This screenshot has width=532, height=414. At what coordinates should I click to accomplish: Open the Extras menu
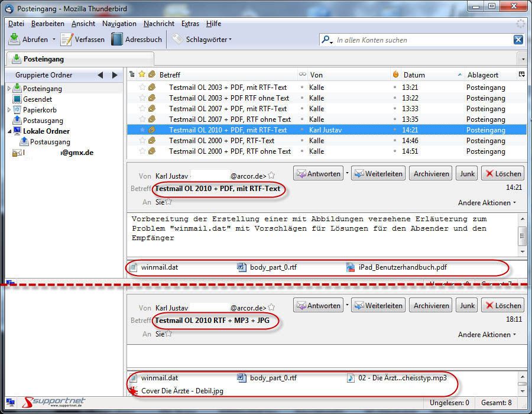pyautogui.click(x=190, y=24)
